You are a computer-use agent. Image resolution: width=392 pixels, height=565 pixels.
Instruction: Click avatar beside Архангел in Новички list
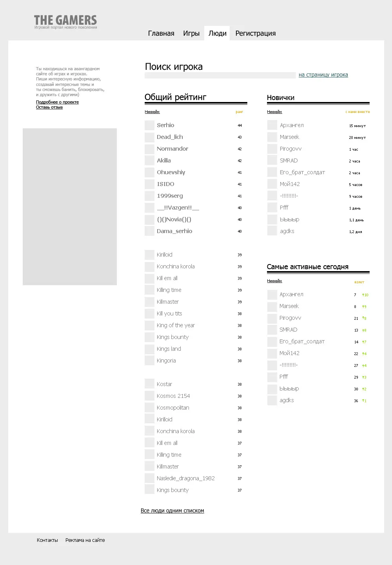pos(272,125)
